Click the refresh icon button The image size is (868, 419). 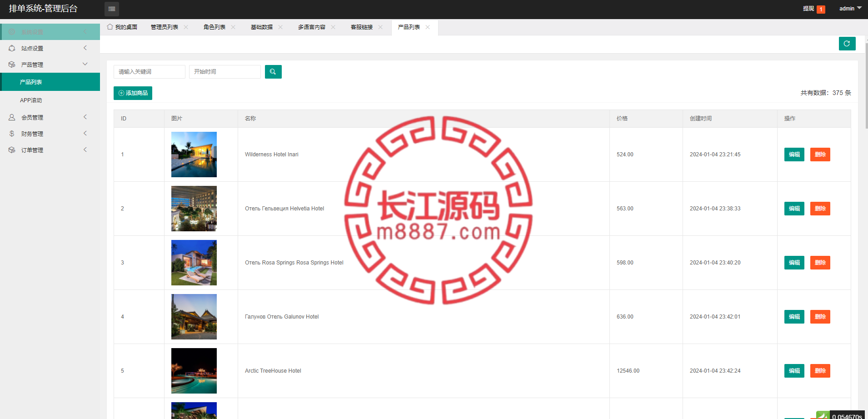coord(847,44)
